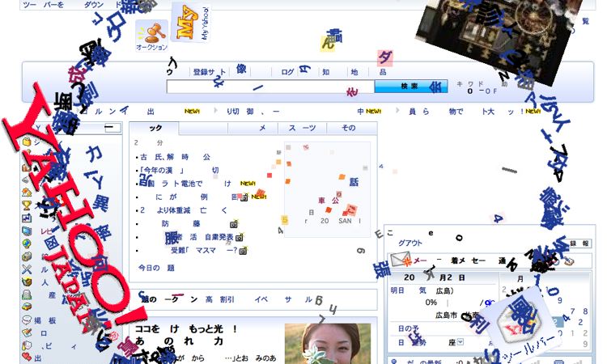The width and height of the screenshot is (607, 364).
Task: Click the My Yahoo! icon
Action: click(x=191, y=23)
